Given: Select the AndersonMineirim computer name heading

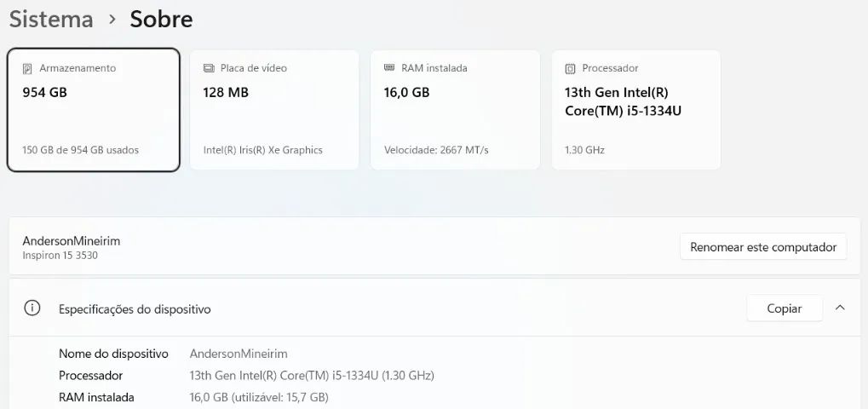Looking at the screenshot, I should click(72, 241).
